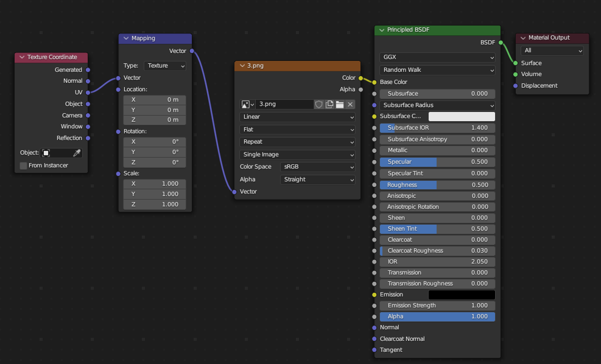This screenshot has height=364, width=601.
Task: Click the Anisotropic Rotation field
Action: pos(437,207)
